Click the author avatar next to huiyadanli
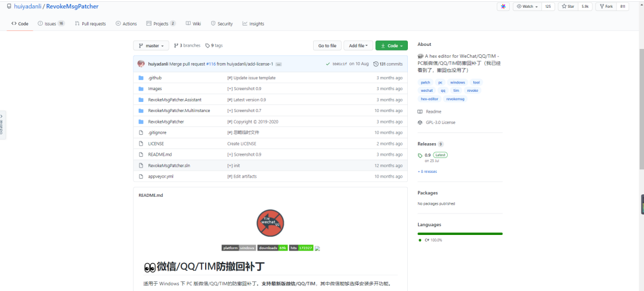This screenshot has width=644, height=291. coord(141,64)
